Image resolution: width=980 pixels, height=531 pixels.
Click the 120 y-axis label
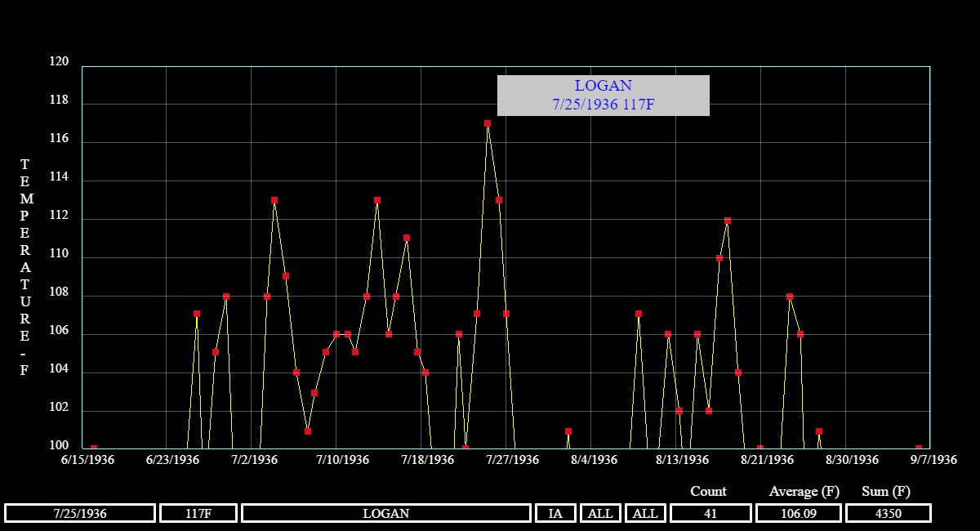pyautogui.click(x=59, y=62)
